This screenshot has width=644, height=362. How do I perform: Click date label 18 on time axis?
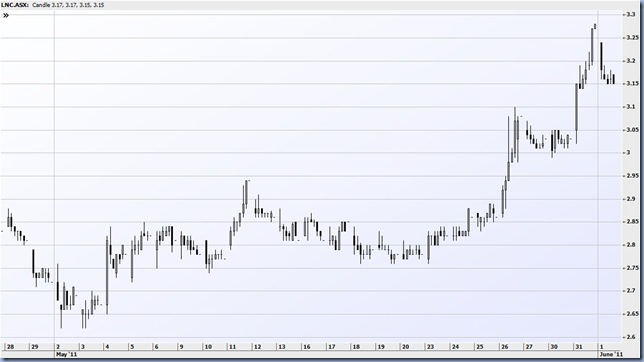point(356,347)
